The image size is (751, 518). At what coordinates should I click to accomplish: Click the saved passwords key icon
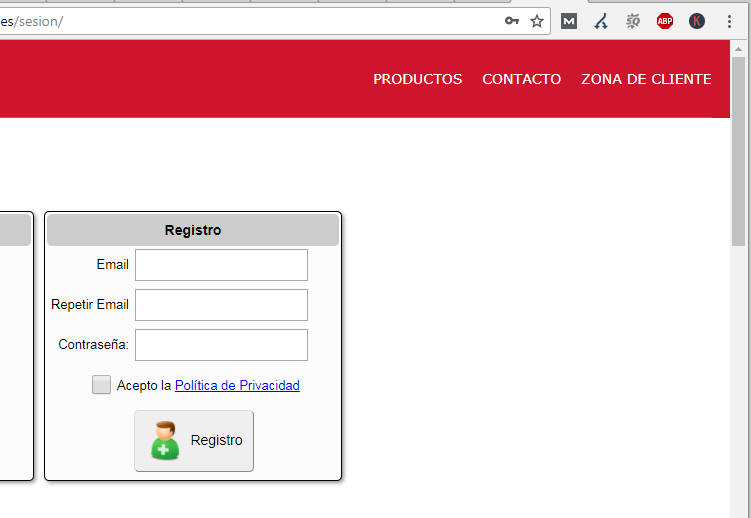[511, 21]
